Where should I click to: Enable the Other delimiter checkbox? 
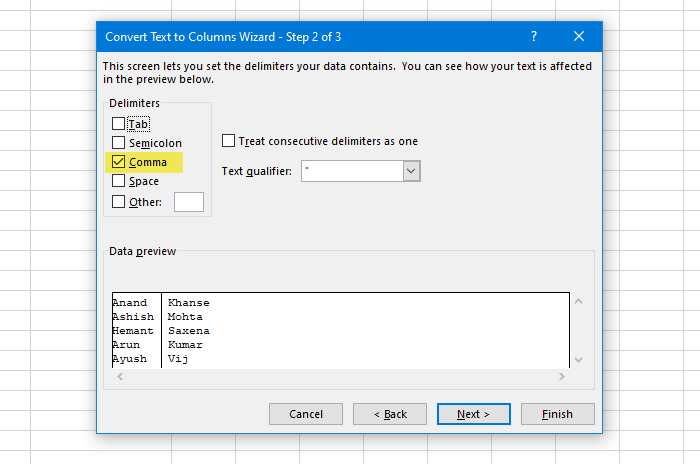119,201
